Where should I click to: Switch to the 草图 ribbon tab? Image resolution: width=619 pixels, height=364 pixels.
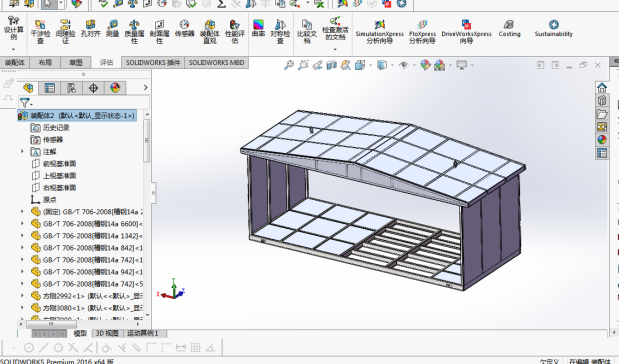(76, 62)
